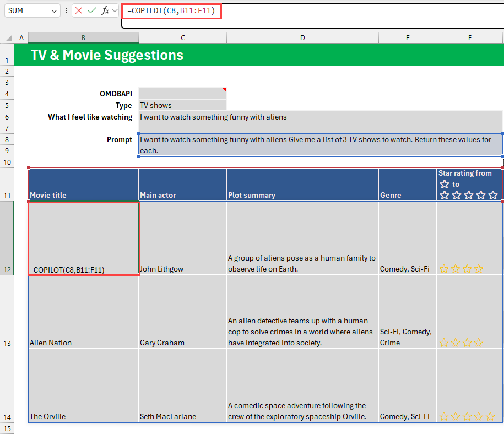Click the Select All corner triangle
This screenshot has height=434, width=504.
9,38
